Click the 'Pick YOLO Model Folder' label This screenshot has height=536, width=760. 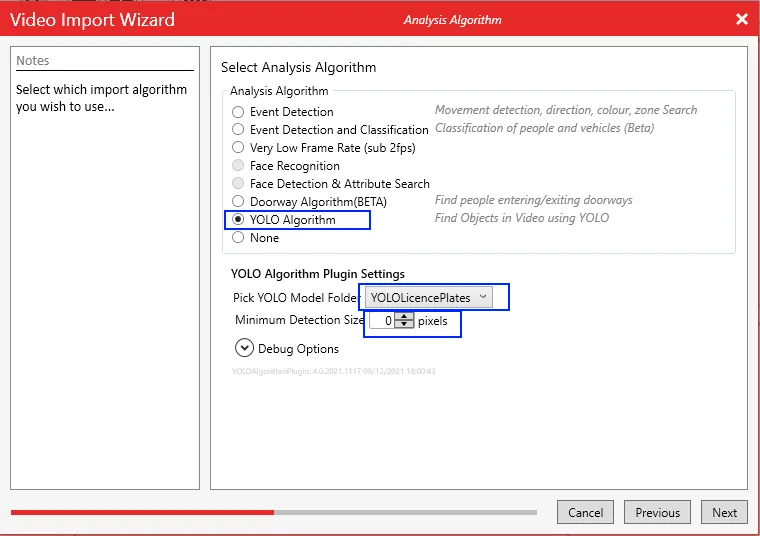295,297
